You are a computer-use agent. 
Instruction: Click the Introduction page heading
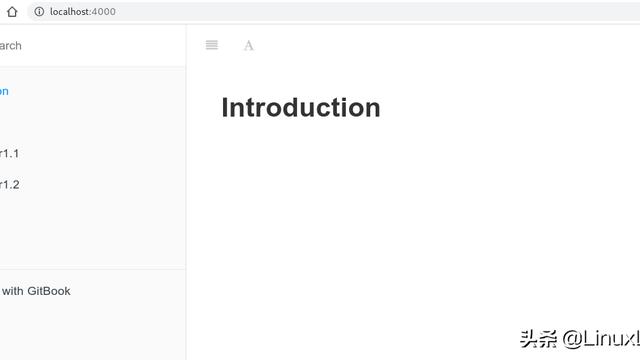click(x=301, y=108)
